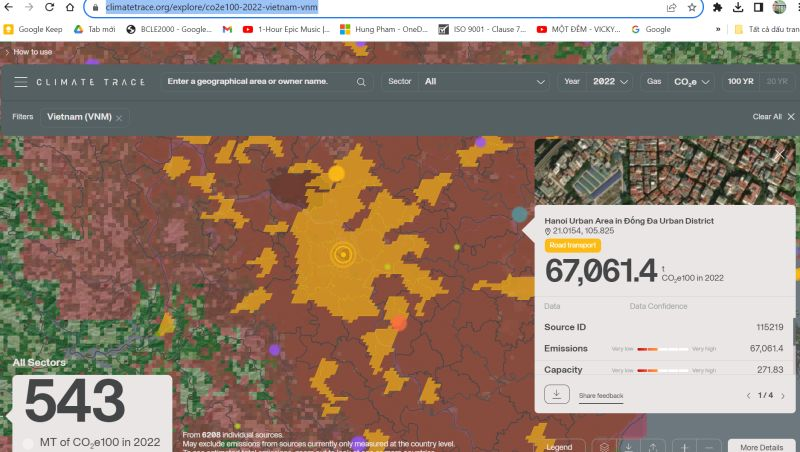The width and height of the screenshot is (800, 452).
Task: Click the map share/upload icon
Action: pos(652,446)
